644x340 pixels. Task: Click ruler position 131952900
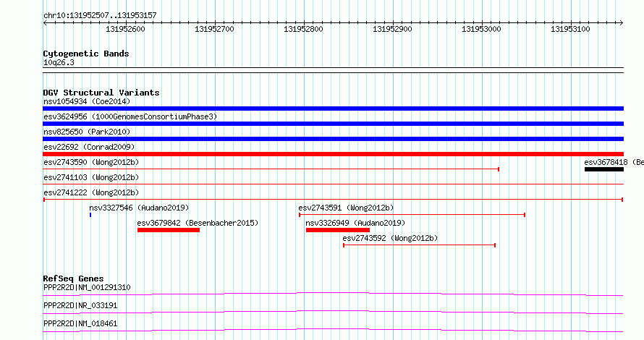point(392,29)
